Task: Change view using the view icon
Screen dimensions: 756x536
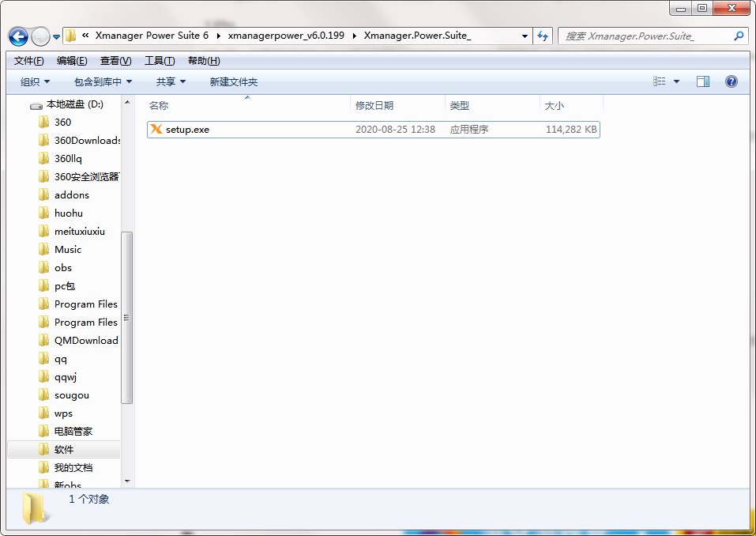Action: pyautogui.click(x=659, y=81)
